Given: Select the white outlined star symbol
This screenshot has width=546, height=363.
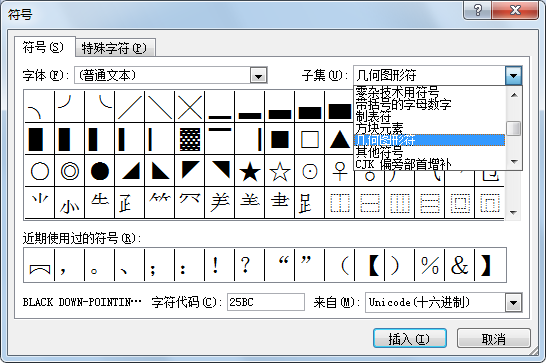Looking at the screenshot, I should 280,171.
